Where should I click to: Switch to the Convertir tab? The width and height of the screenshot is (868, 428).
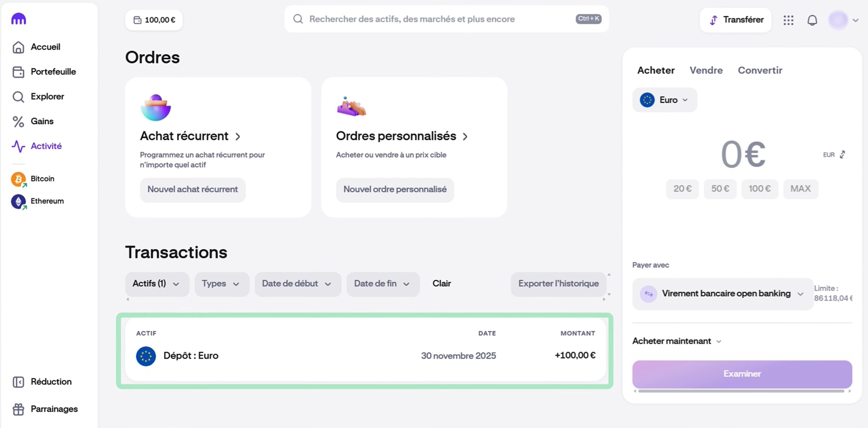[x=760, y=71]
